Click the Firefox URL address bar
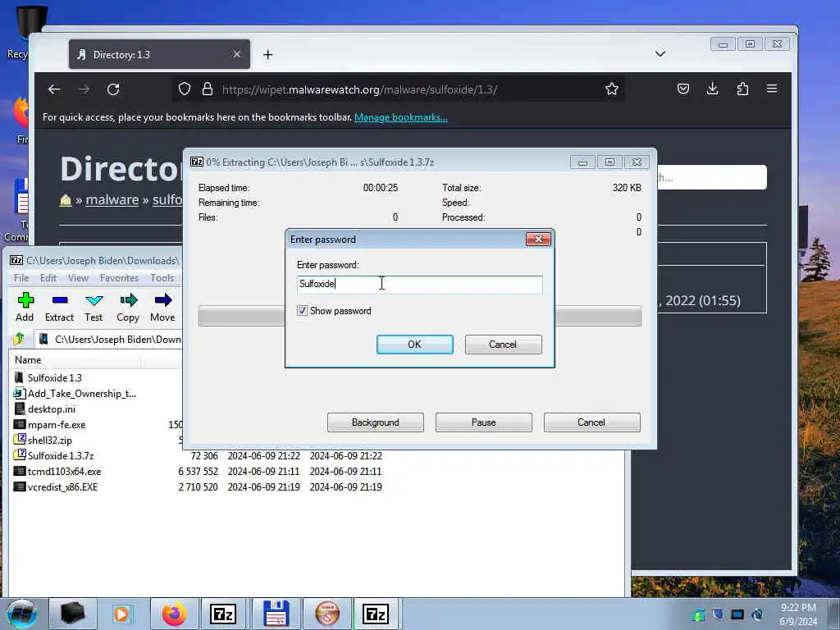 pyautogui.click(x=396, y=89)
